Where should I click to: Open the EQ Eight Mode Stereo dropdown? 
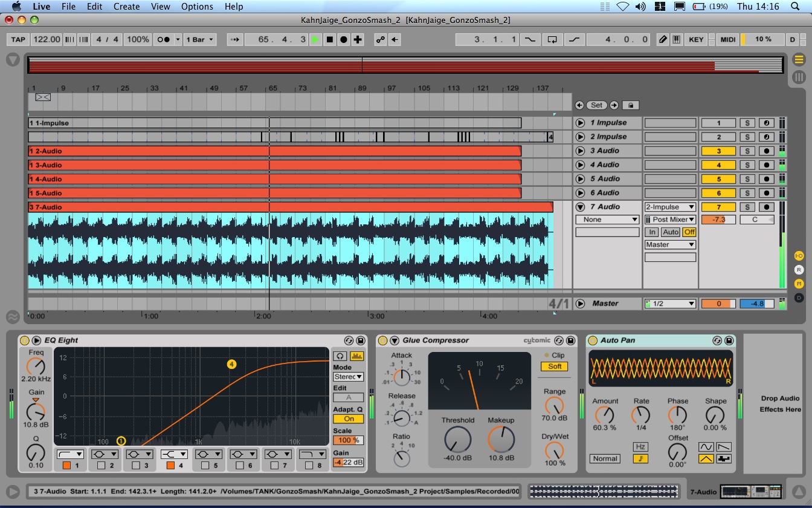pyautogui.click(x=349, y=377)
